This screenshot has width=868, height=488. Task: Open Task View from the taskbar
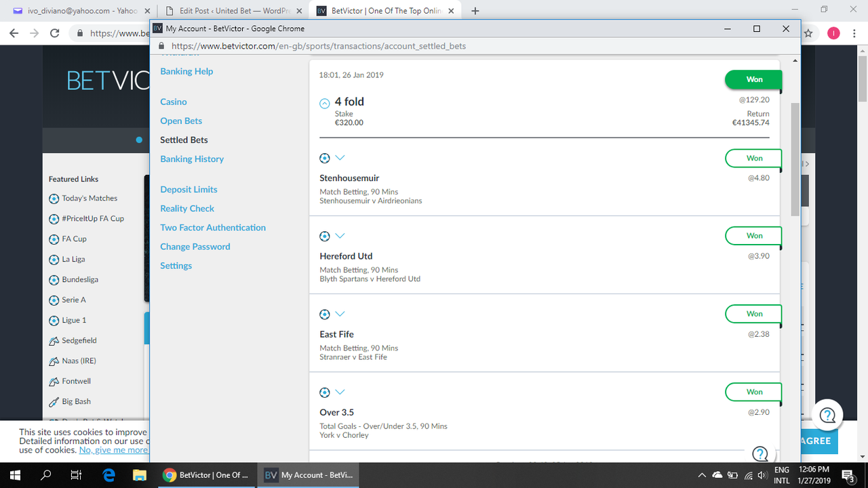point(77,475)
